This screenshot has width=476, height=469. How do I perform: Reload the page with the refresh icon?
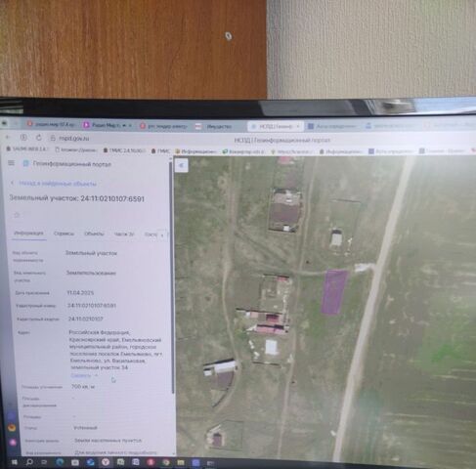point(39,138)
